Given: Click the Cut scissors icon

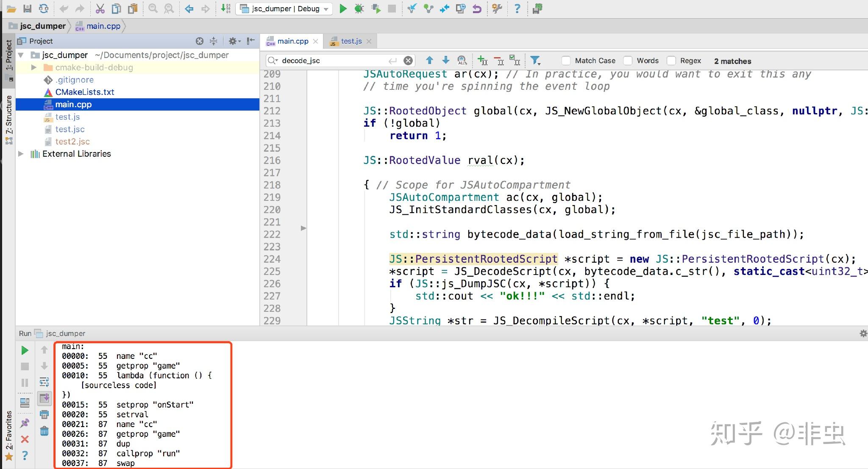Looking at the screenshot, I should [x=100, y=8].
